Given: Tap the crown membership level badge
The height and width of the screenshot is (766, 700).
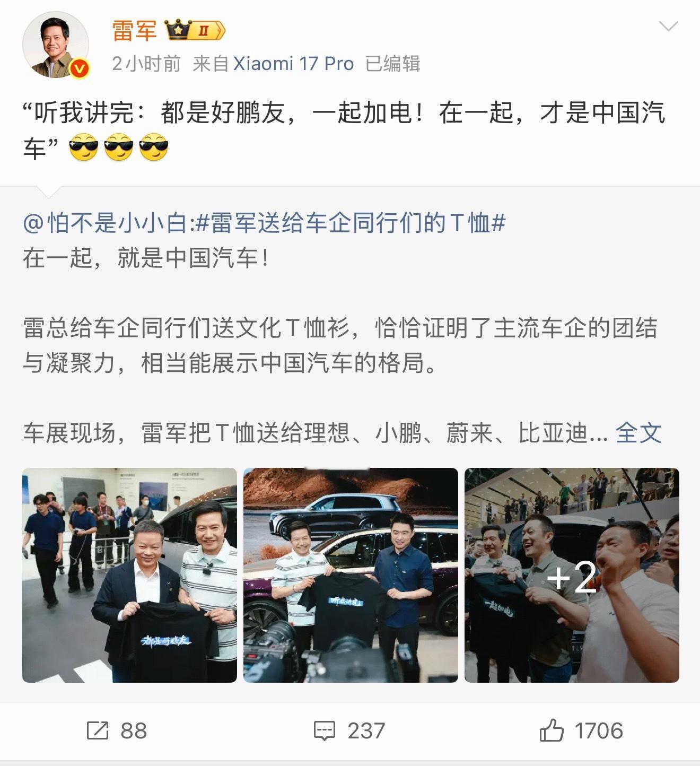Looking at the screenshot, I should click(x=195, y=30).
